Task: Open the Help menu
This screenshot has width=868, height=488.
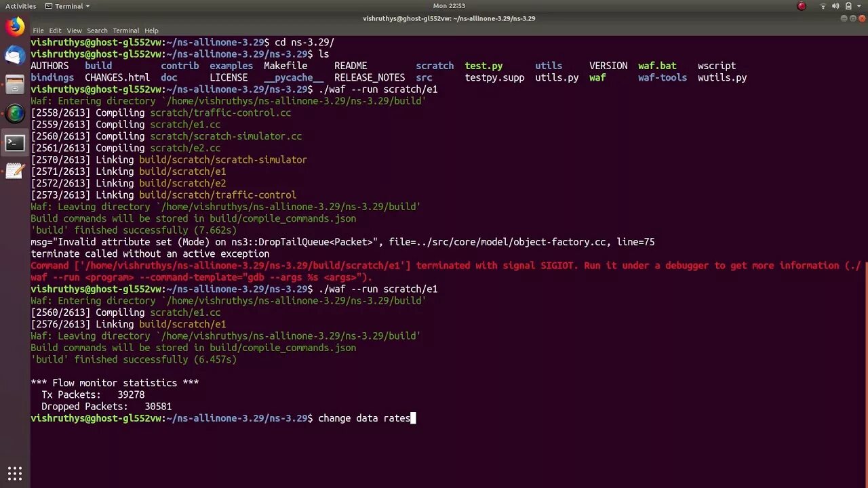Action: pos(151,30)
